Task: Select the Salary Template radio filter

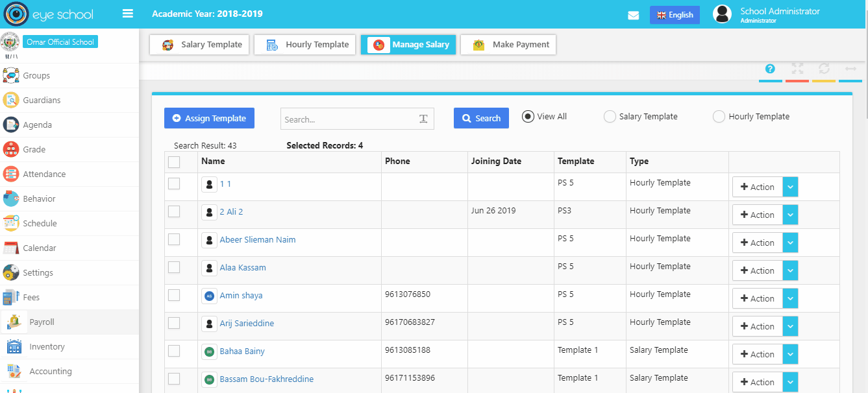Action: (x=610, y=117)
